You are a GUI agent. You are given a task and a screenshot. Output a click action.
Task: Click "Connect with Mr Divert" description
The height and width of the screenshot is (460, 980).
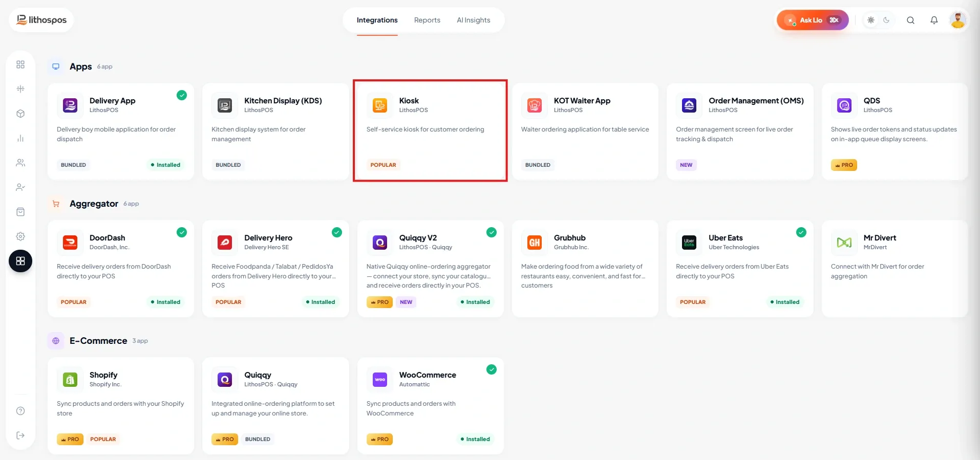pyautogui.click(x=878, y=271)
